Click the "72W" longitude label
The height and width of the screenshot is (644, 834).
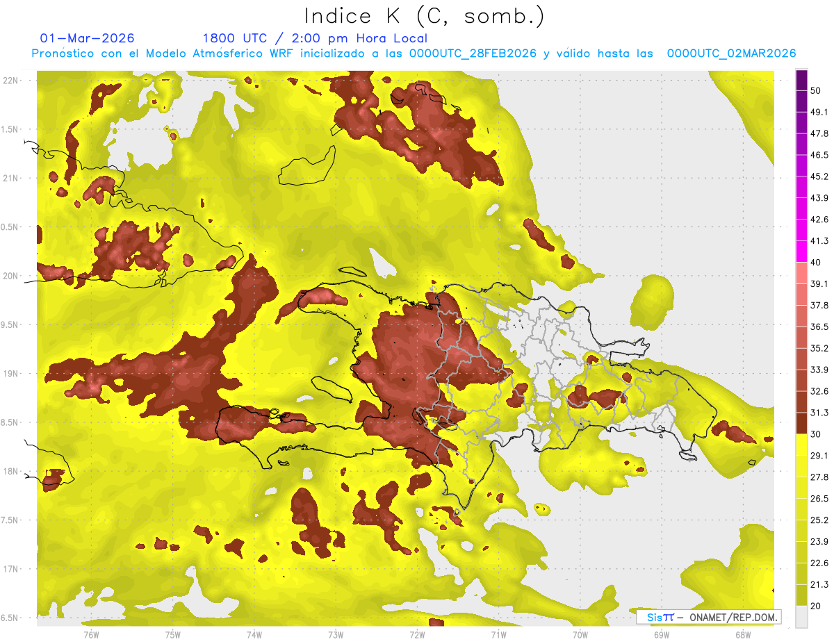pyautogui.click(x=417, y=634)
